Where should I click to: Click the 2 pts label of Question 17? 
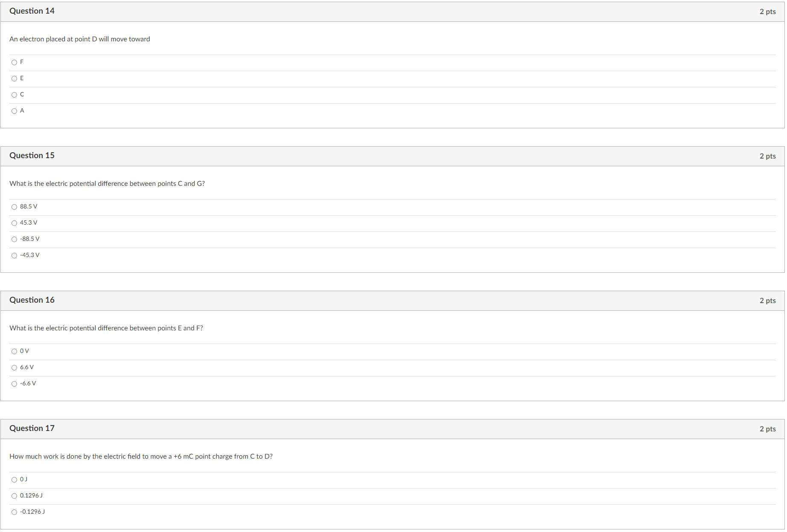pos(767,429)
